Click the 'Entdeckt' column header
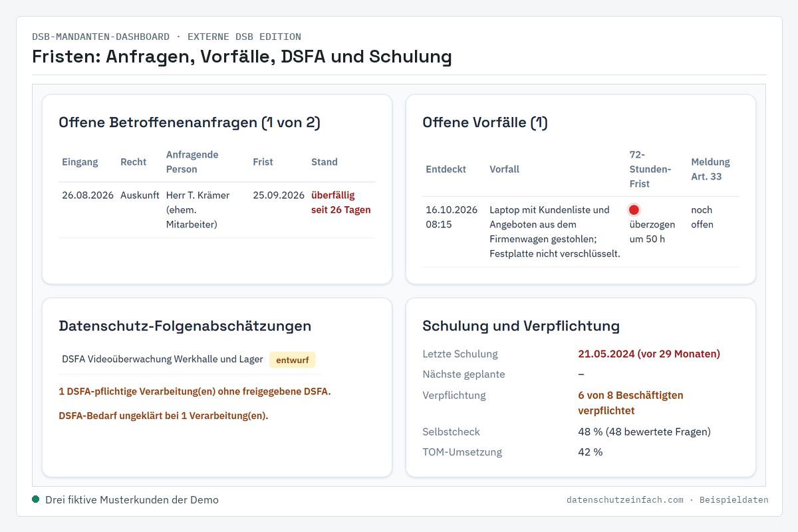 click(x=446, y=169)
